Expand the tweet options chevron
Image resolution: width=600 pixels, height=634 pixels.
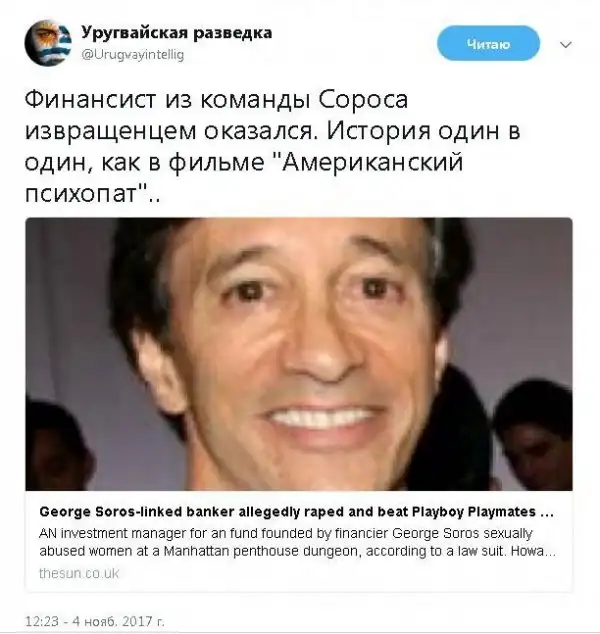pos(566,44)
